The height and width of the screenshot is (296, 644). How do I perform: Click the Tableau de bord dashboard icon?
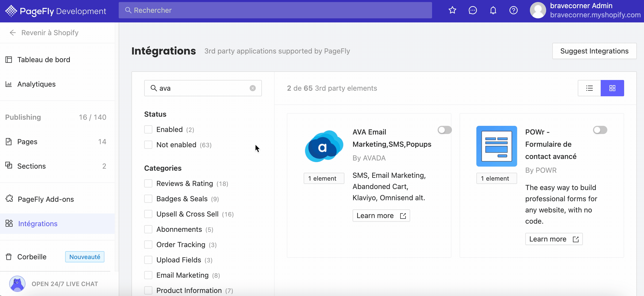click(x=9, y=60)
